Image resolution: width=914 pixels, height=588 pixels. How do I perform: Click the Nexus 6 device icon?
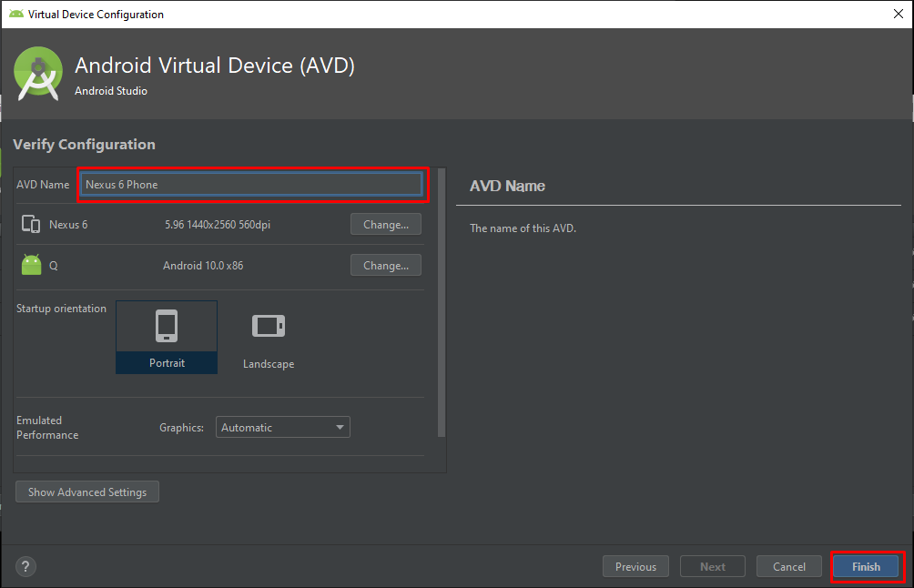pyautogui.click(x=31, y=225)
